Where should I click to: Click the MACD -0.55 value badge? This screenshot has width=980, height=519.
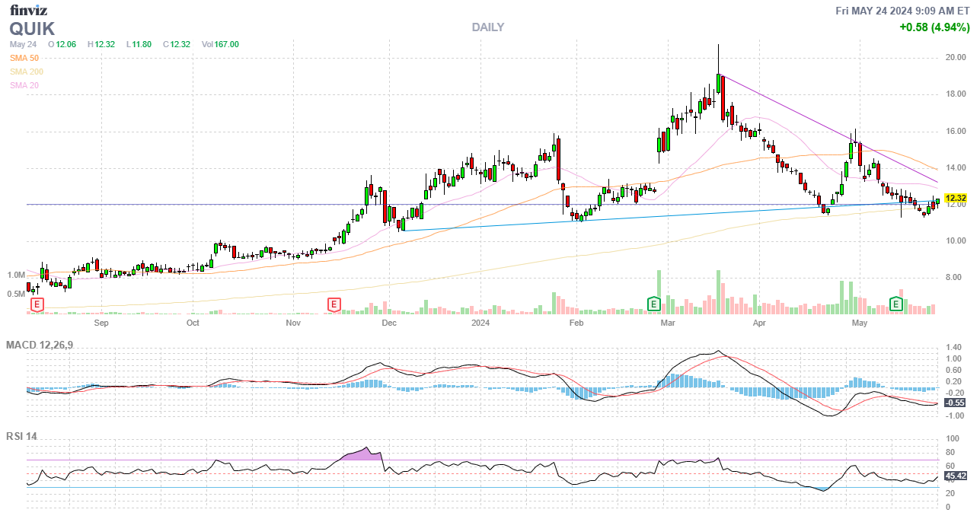pyautogui.click(x=955, y=403)
